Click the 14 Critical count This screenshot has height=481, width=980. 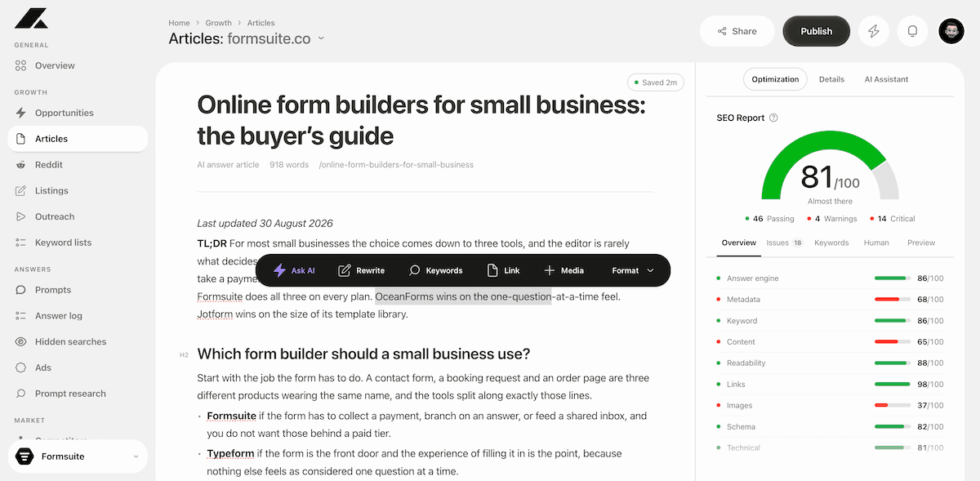[892, 219]
